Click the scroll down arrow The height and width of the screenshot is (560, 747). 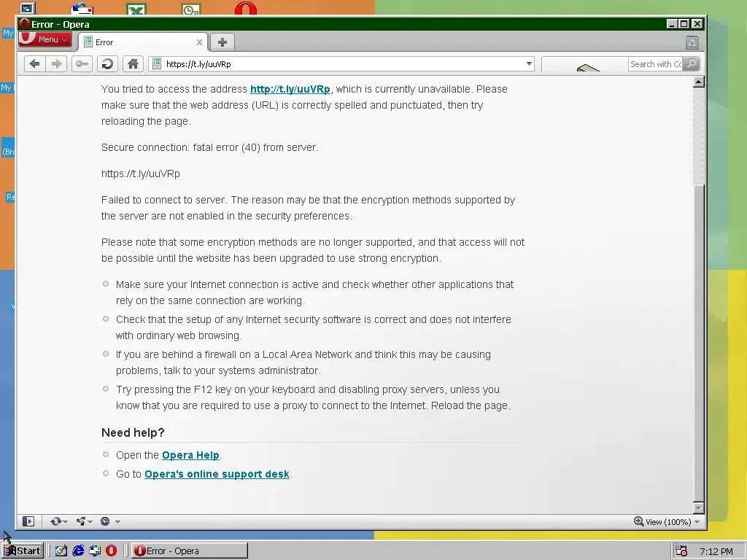pos(698,508)
